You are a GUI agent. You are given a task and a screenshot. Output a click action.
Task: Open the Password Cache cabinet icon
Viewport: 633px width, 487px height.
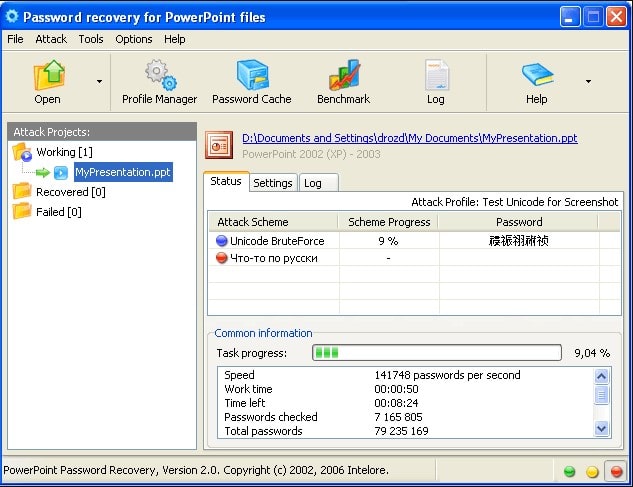coord(252,75)
